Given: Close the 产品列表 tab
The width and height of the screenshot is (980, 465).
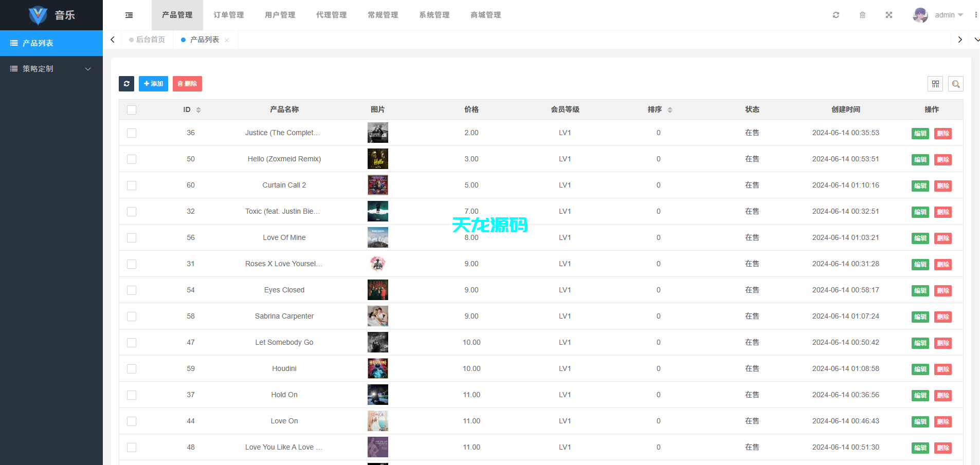Looking at the screenshot, I should [x=227, y=40].
